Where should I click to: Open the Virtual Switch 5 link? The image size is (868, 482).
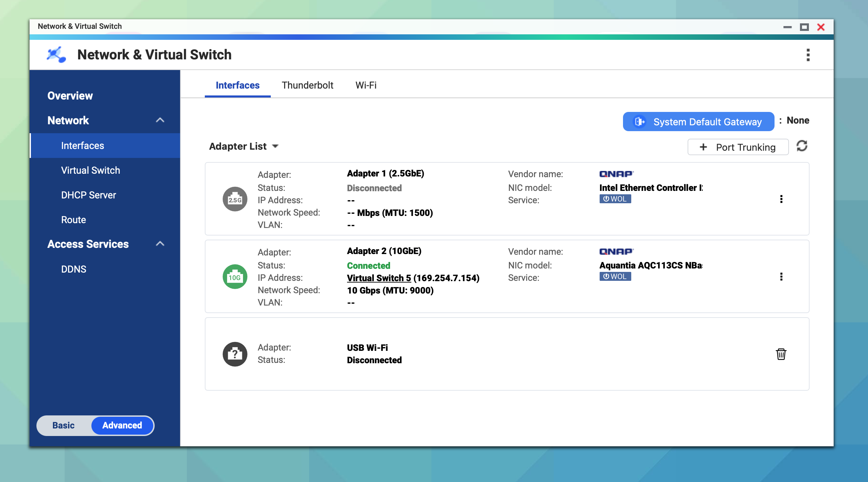(379, 278)
